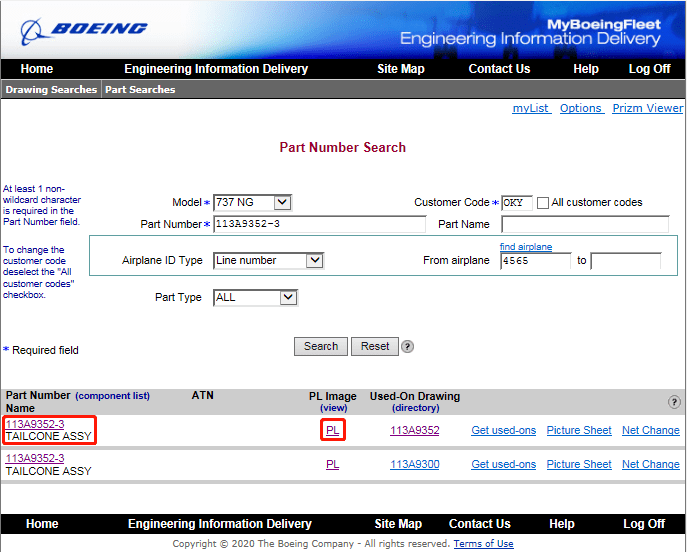
Task: Toggle the All customer codes checkbox
Action: coord(543,203)
